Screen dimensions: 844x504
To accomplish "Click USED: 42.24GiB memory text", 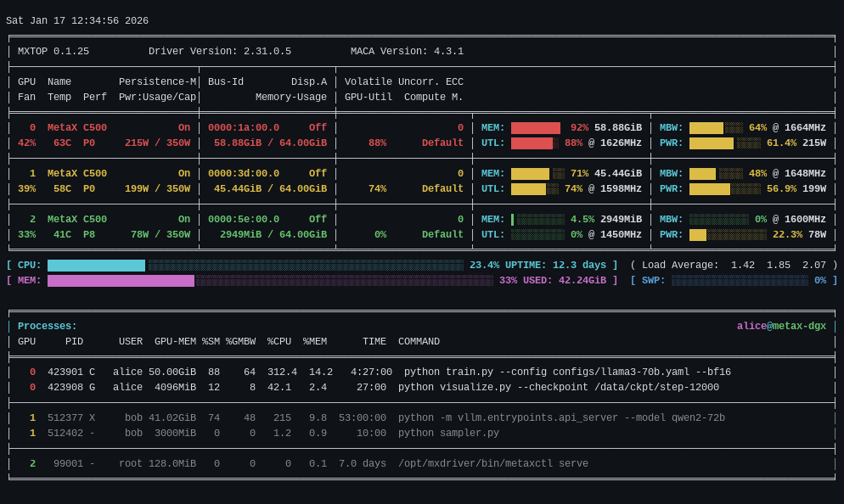I will pyautogui.click(x=565, y=280).
